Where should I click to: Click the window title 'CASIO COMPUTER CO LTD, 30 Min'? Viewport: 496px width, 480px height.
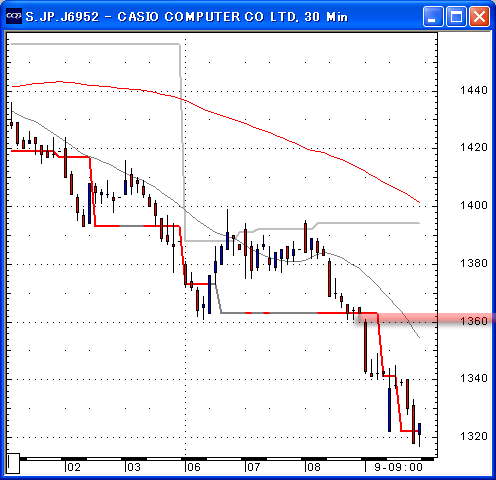[x=233, y=16]
